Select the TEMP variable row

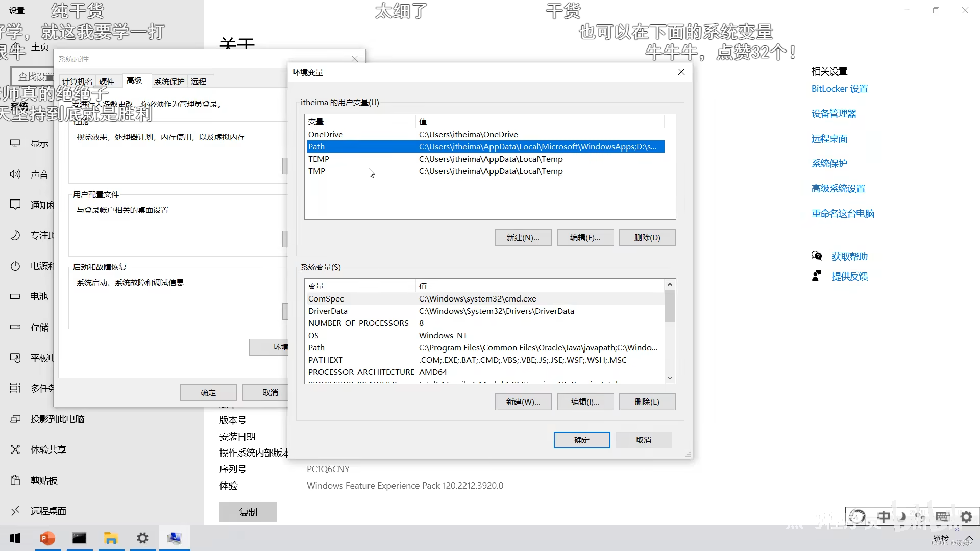[357, 159]
